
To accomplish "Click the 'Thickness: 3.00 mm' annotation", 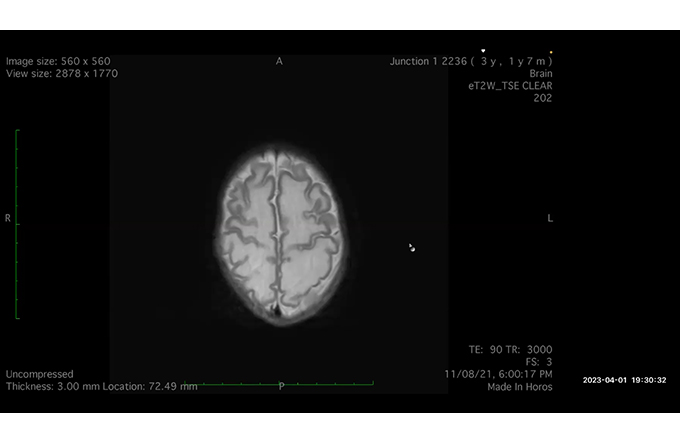I will 50,386.
